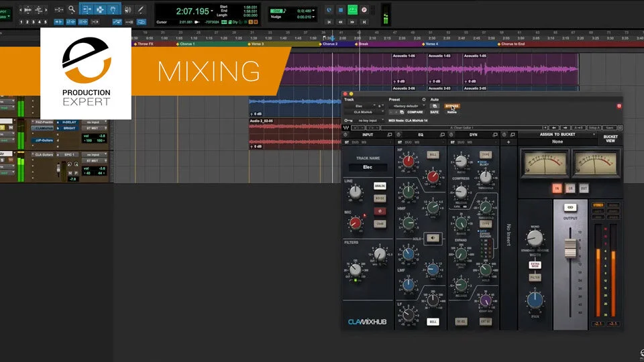Toggle the HF BELL button

(x=433, y=155)
